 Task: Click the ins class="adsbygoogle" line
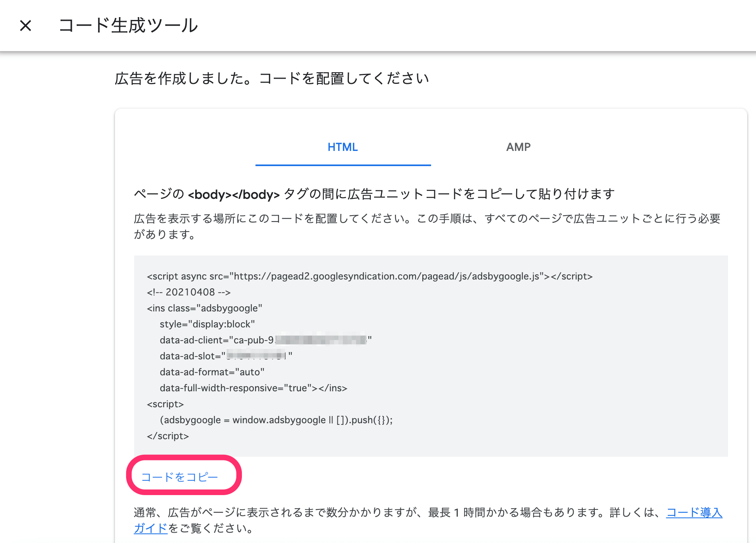tap(204, 308)
